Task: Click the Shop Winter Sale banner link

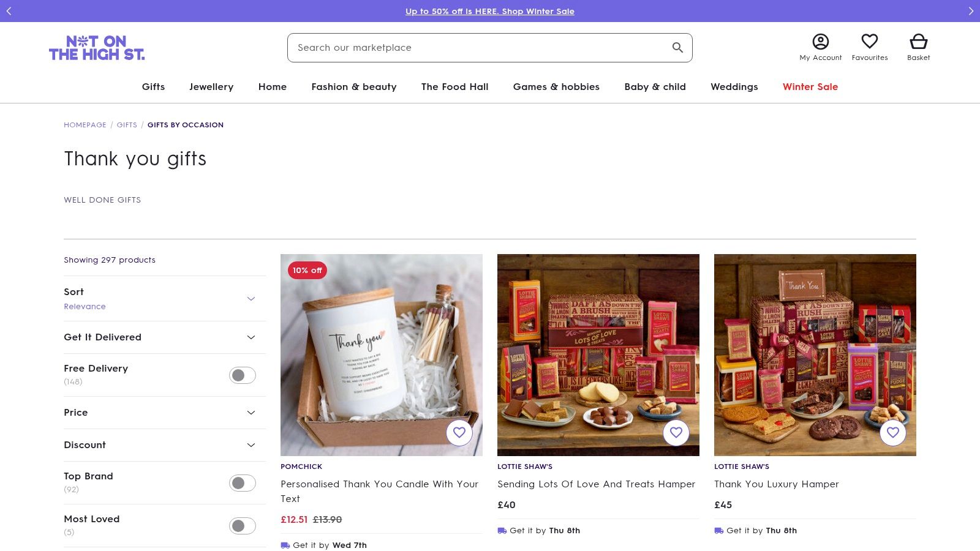Action: (490, 11)
